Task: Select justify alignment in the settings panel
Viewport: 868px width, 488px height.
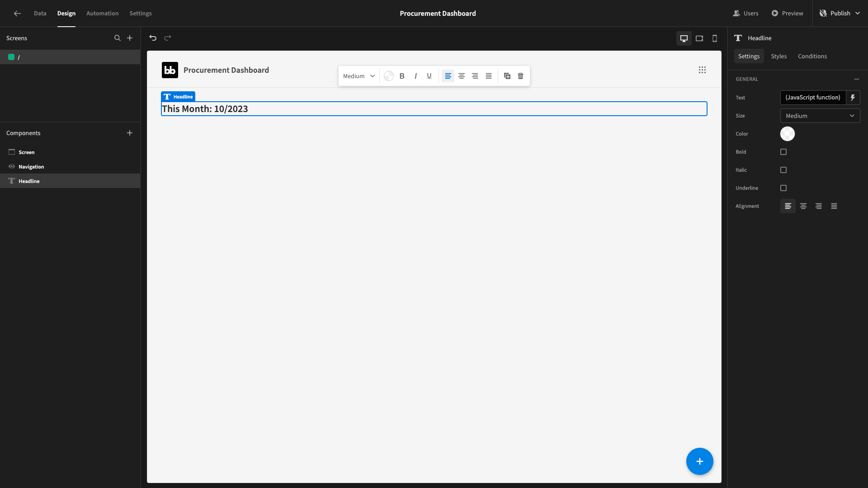Action: (834, 206)
